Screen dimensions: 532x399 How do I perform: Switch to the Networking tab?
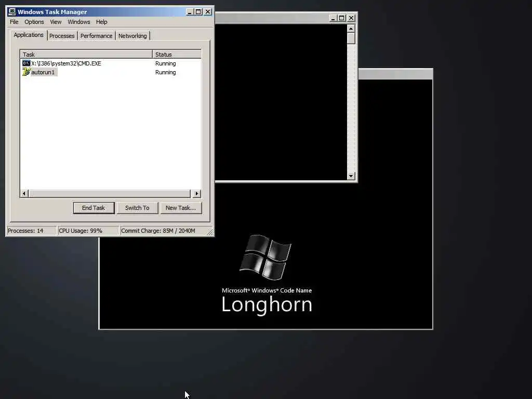132,36
